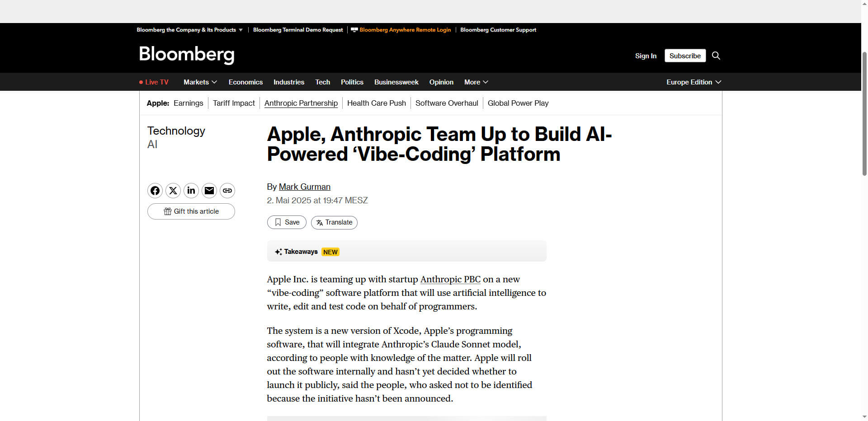868x421 pixels.
Task: Expand the Markets dropdown
Action: [200, 82]
